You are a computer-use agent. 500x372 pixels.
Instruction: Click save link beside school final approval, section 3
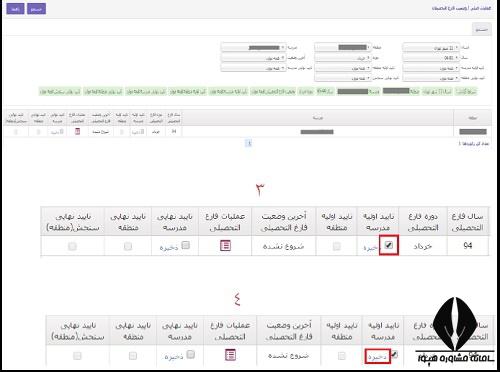(x=169, y=248)
